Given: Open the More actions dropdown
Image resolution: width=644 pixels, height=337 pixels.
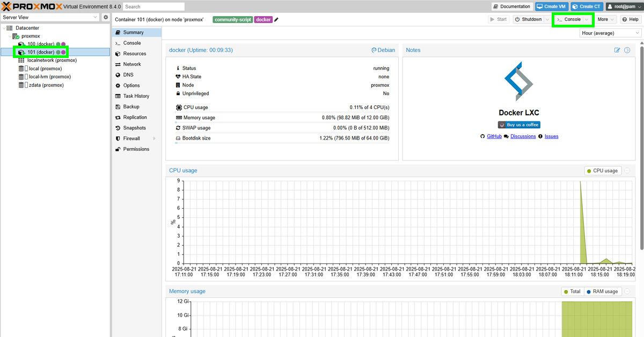Looking at the screenshot, I should (606, 19).
